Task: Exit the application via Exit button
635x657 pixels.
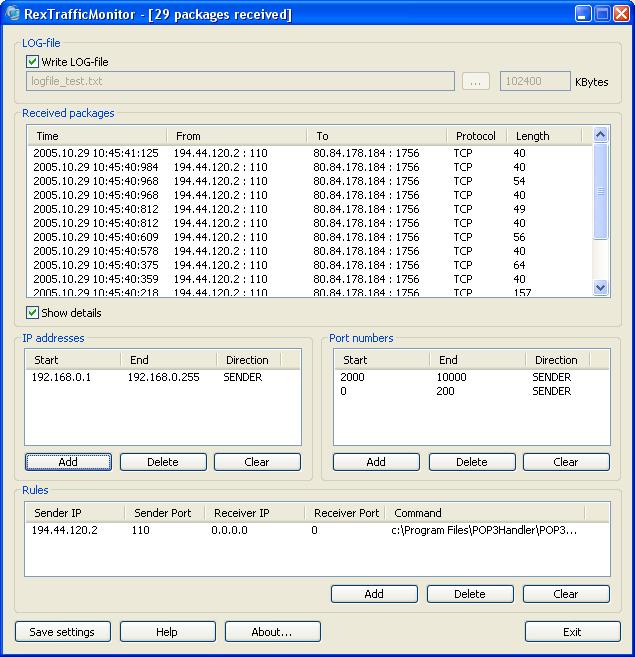Action: pyautogui.click(x=573, y=631)
